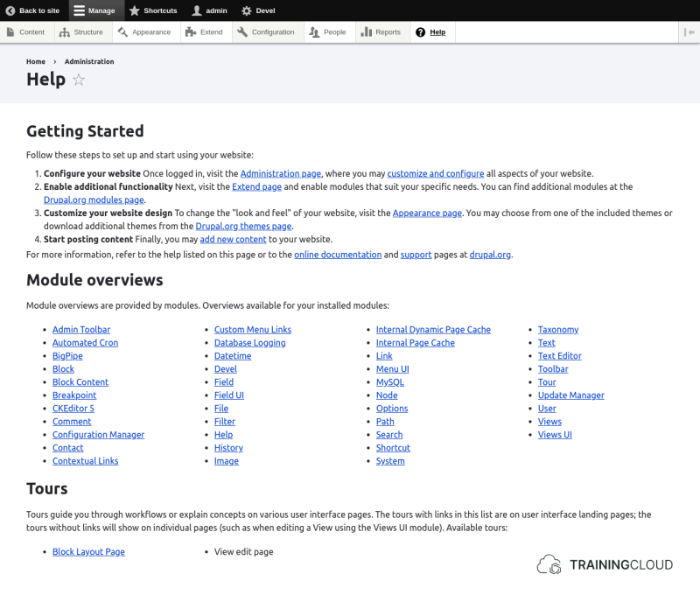Open Path module help
This screenshot has height=602, width=700.
[x=385, y=422]
